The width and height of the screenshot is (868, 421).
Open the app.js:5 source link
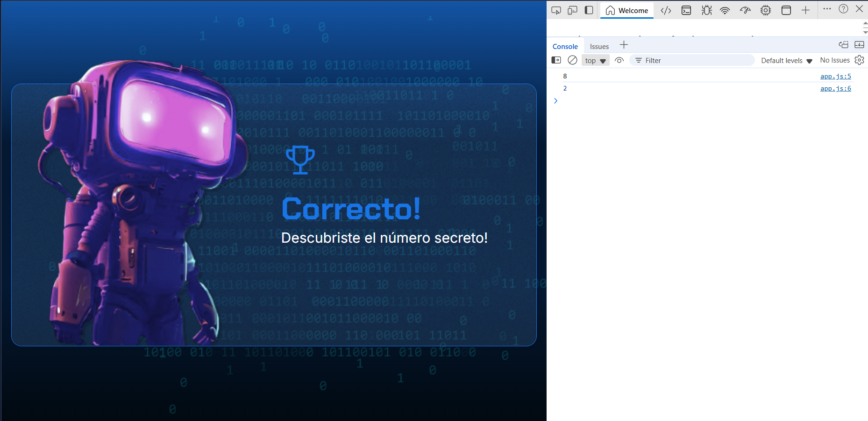pyautogui.click(x=836, y=76)
